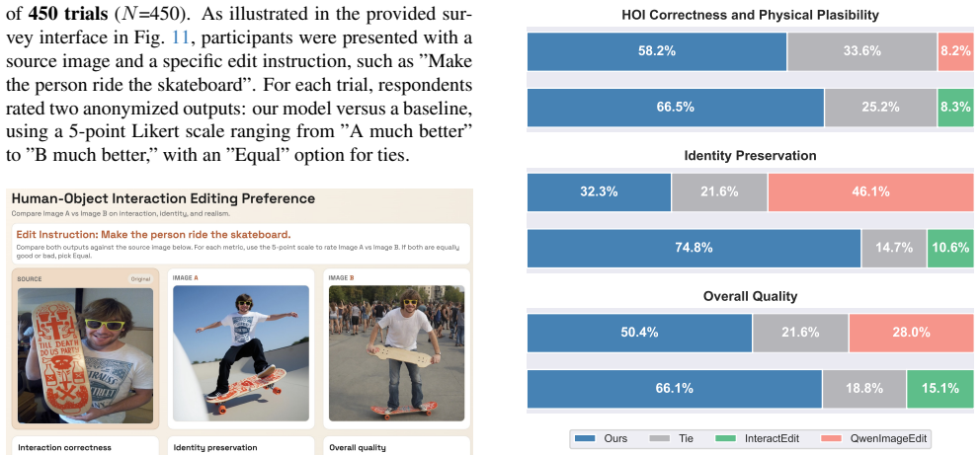Select the 33.6% gray tie segment
This screenshot has width=980, height=455.
coord(861,51)
